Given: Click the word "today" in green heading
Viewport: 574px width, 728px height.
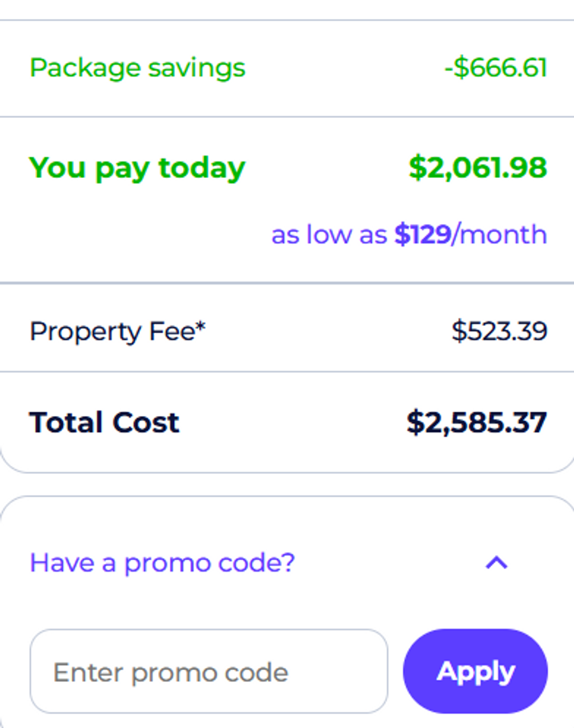Looking at the screenshot, I should point(202,168).
